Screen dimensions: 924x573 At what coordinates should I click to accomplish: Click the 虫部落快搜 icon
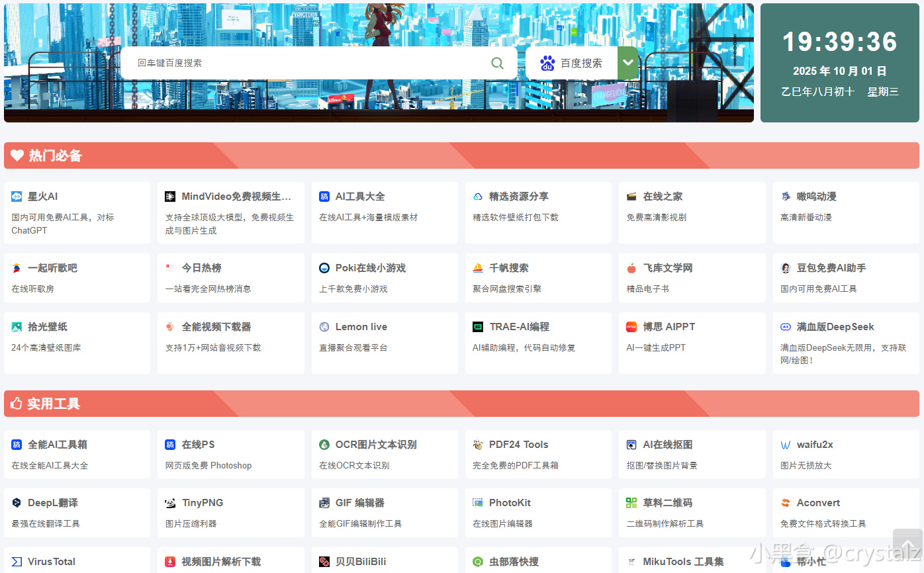[x=478, y=562]
